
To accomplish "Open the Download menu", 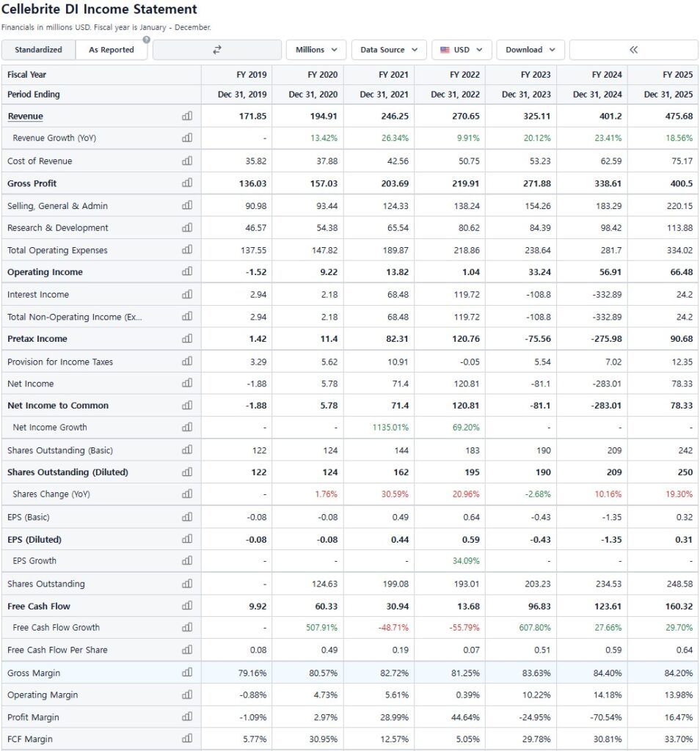I will click(x=531, y=50).
